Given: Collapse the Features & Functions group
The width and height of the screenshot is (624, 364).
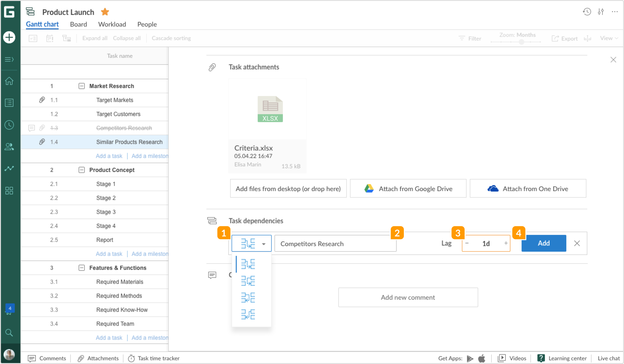Looking at the screenshot, I should [82, 268].
